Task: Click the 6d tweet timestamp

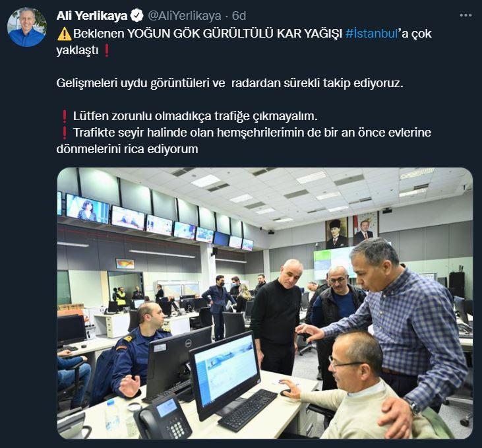Action: pos(239,16)
